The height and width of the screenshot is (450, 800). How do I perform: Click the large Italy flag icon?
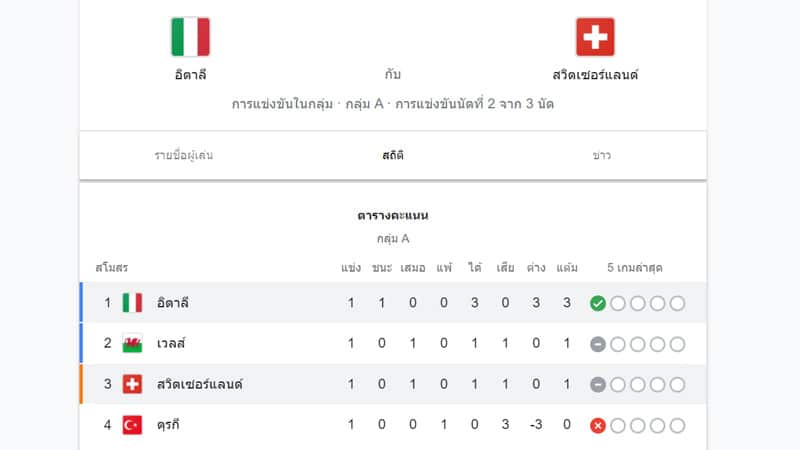pyautogui.click(x=190, y=37)
